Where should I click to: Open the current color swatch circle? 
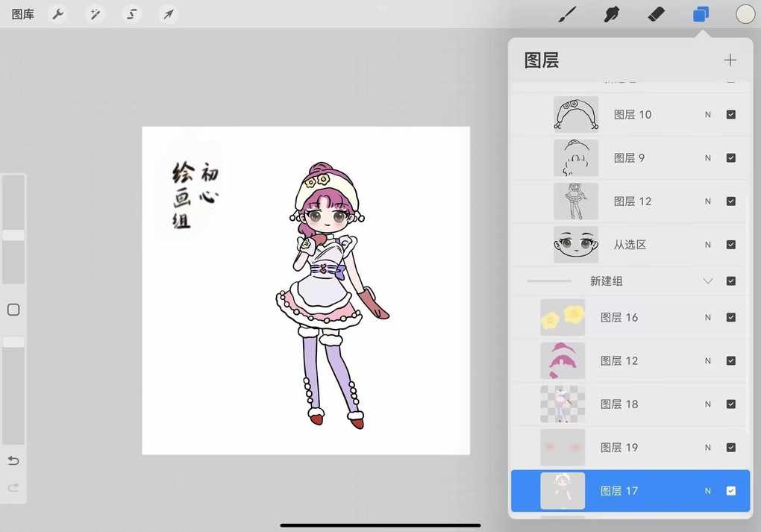pos(745,14)
